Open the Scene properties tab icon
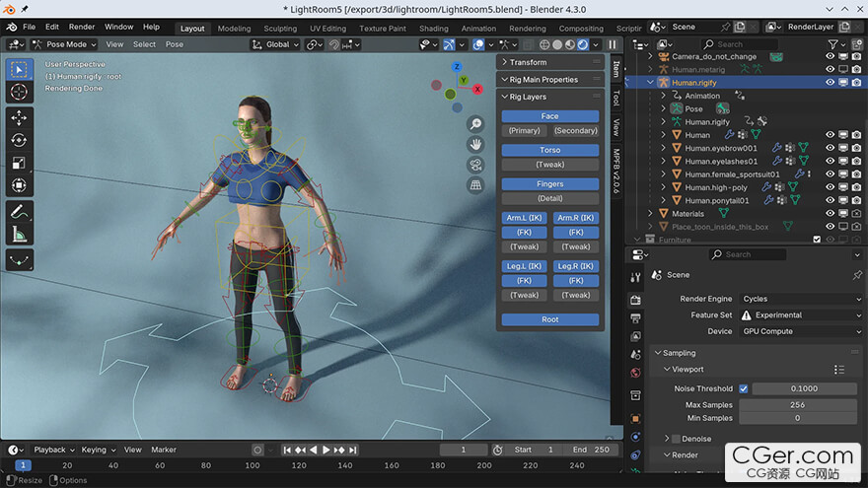 coord(635,355)
